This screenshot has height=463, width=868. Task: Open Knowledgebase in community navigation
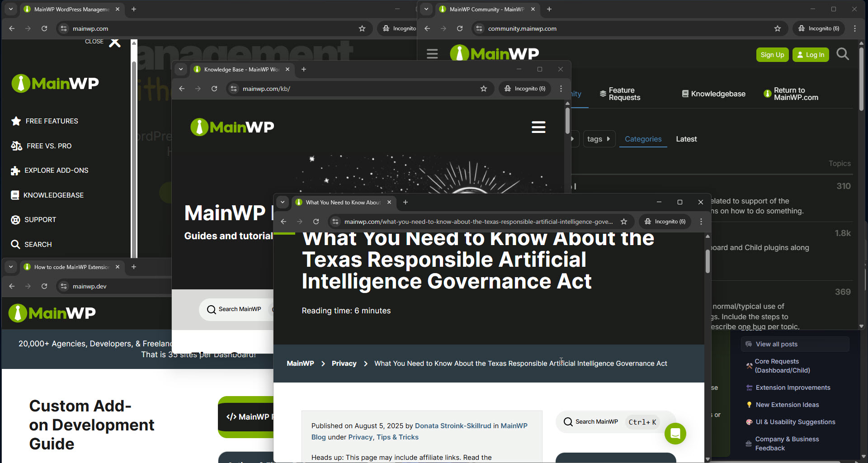click(713, 94)
